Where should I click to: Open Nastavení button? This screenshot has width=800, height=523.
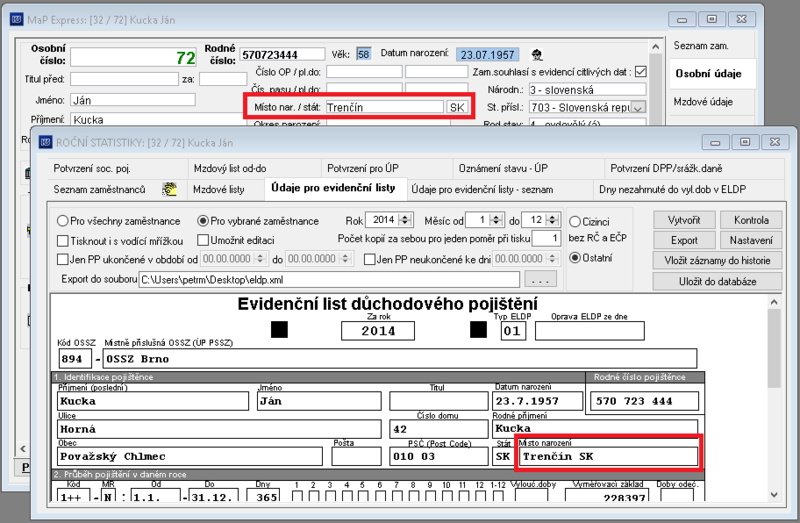751,240
